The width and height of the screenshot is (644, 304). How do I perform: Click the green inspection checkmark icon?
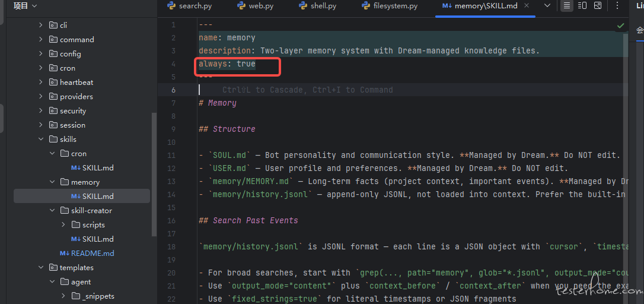click(620, 26)
